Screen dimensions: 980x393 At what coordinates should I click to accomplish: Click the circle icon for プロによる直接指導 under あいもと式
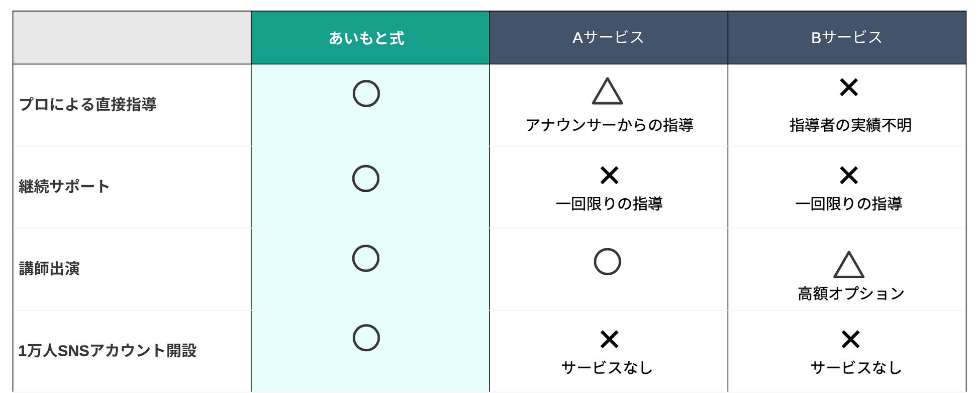[x=366, y=94]
